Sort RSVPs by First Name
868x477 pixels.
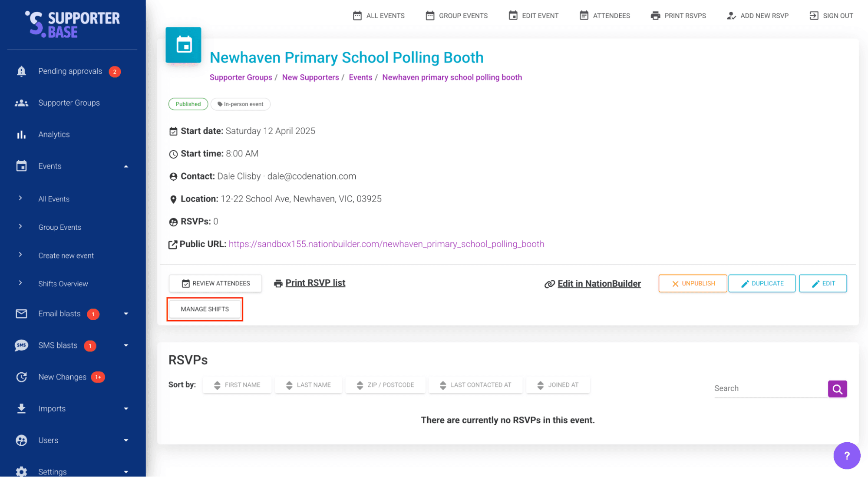pos(237,385)
